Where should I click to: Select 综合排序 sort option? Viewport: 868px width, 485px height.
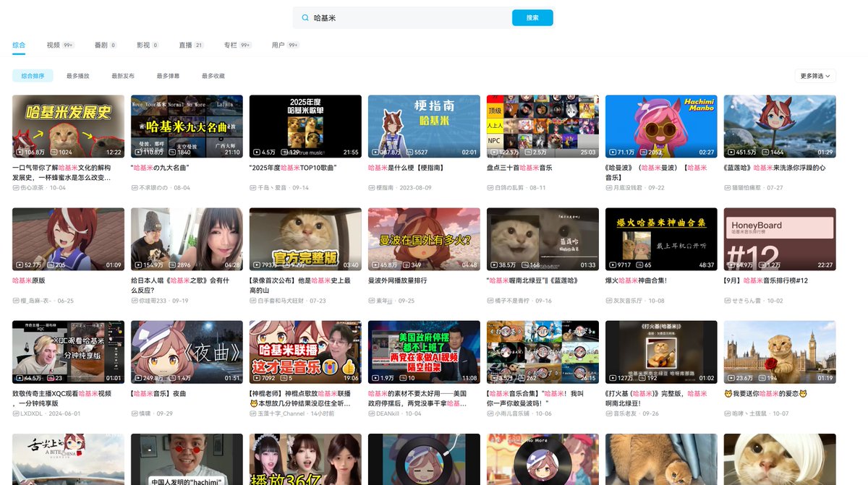pos(33,75)
